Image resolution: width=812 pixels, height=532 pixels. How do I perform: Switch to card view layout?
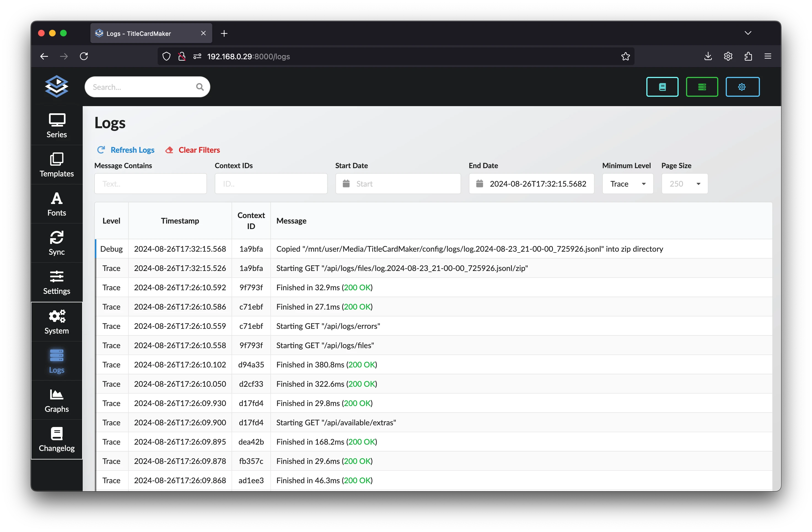click(663, 87)
